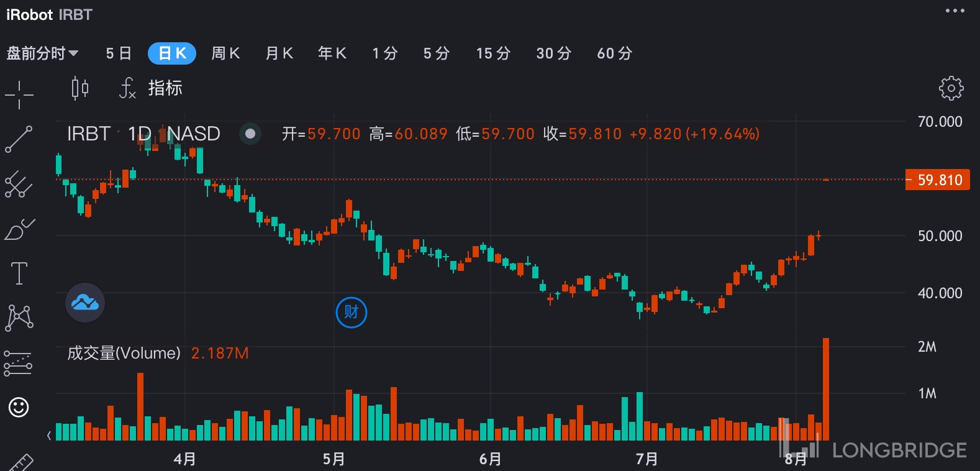Click the 70.000 price axis label
The height and width of the screenshot is (471, 980).
coord(940,122)
